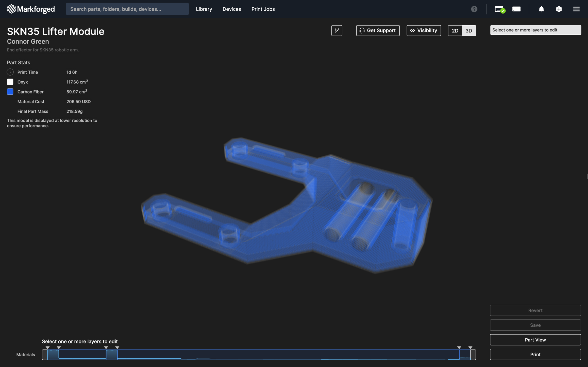Go to Print Jobs
The width and height of the screenshot is (588, 367).
[263, 9]
